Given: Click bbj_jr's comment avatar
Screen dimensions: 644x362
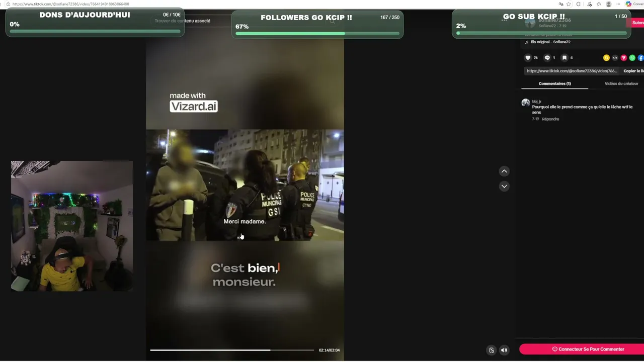Looking at the screenshot, I should (x=526, y=103).
